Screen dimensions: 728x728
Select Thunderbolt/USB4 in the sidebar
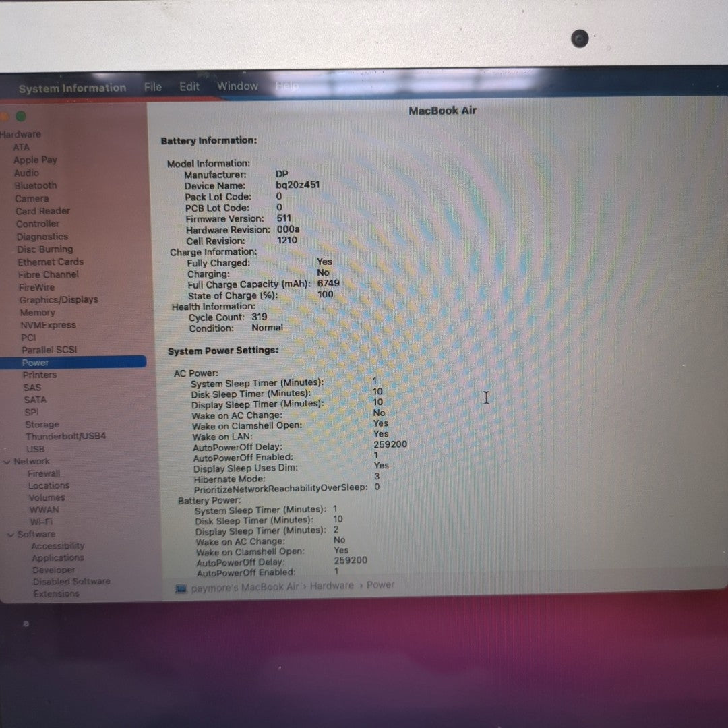(x=65, y=436)
